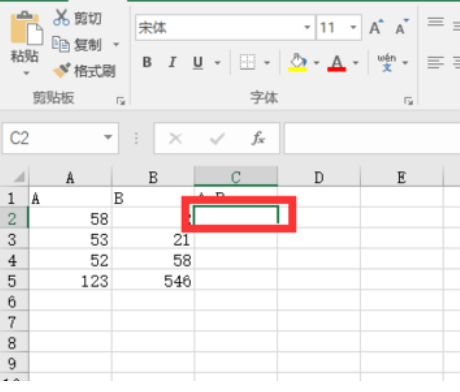Toggle Underline formatting
Screen dimensions: 460x392
click(198, 62)
